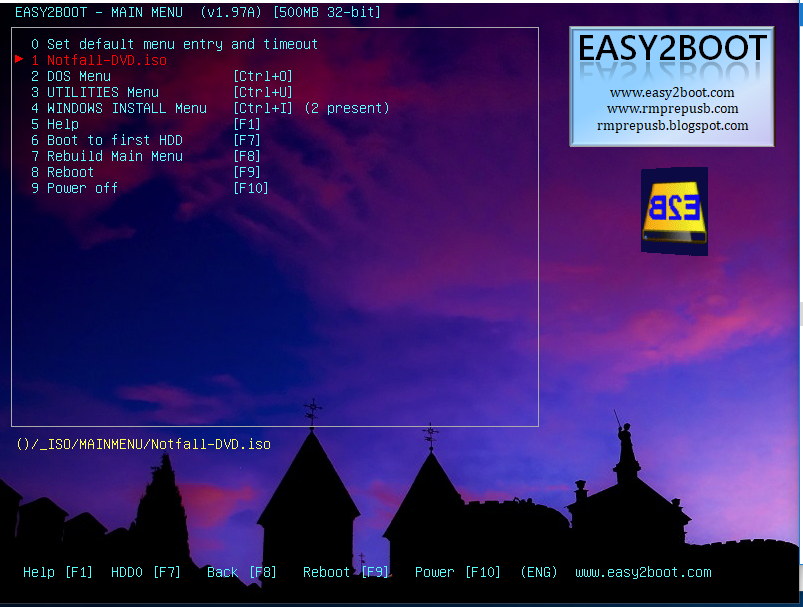Click www.rmprepusb.com link
The width and height of the screenshot is (803, 607).
coord(672,109)
